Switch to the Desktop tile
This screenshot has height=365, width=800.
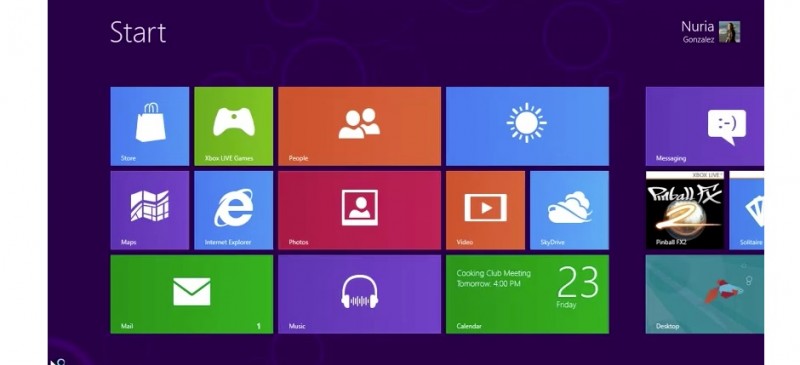tap(705, 295)
